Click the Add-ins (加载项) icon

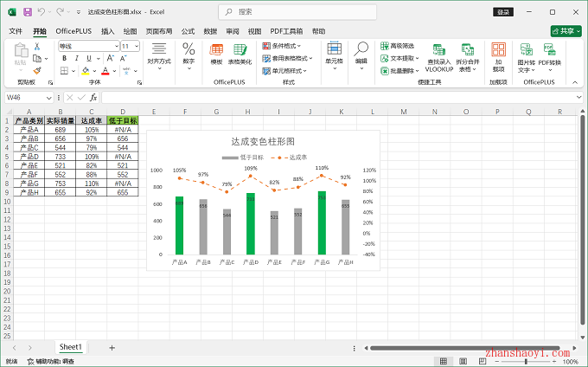pyautogui.click(x=498, y=58)
